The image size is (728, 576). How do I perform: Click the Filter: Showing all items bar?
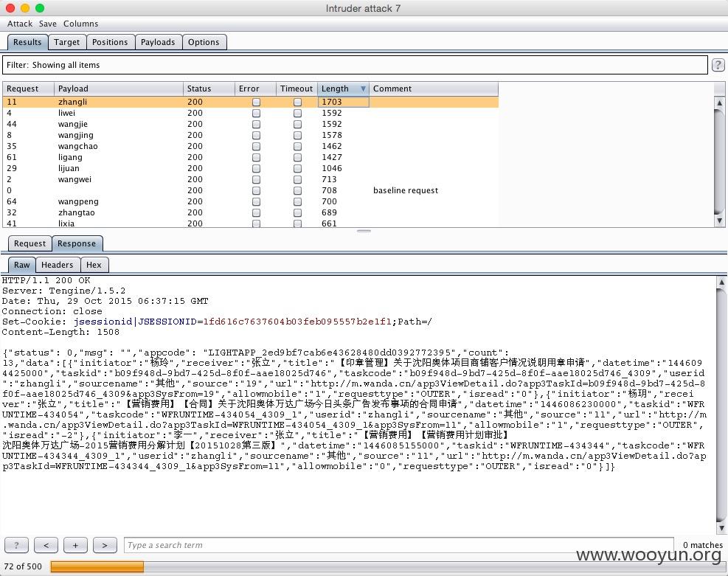coord(356,65)
